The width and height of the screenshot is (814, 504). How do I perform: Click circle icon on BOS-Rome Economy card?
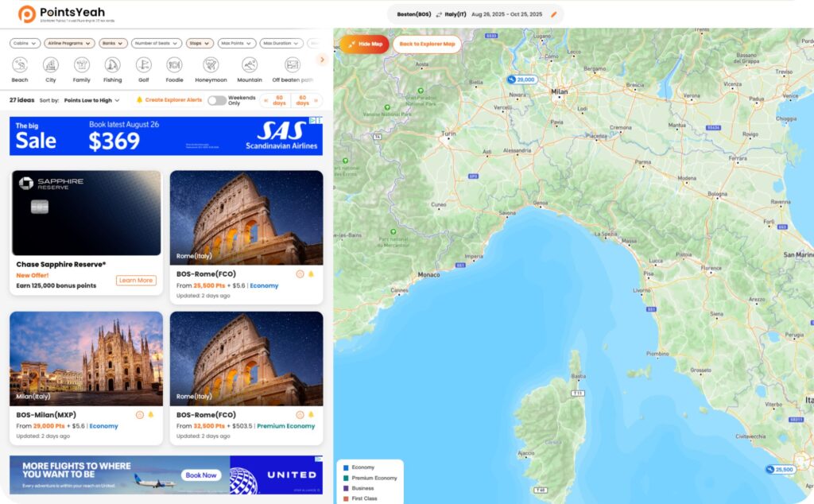[x=300, y=274]
